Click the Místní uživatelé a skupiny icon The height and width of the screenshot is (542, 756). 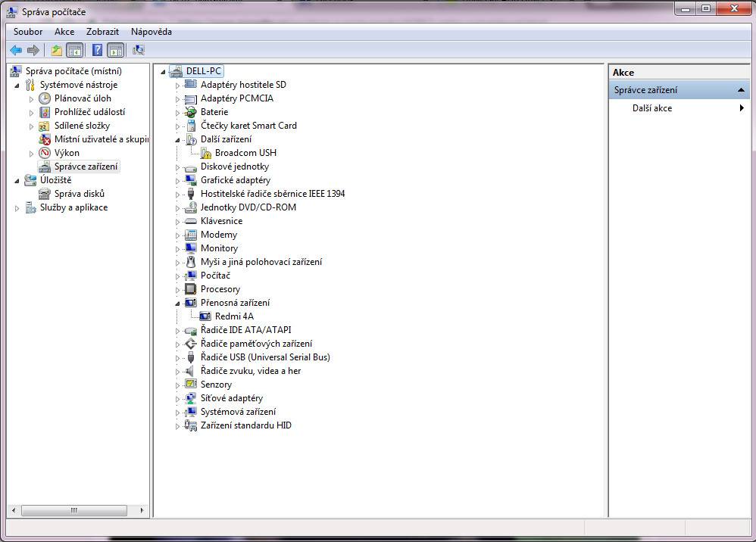tap(45, 139)
